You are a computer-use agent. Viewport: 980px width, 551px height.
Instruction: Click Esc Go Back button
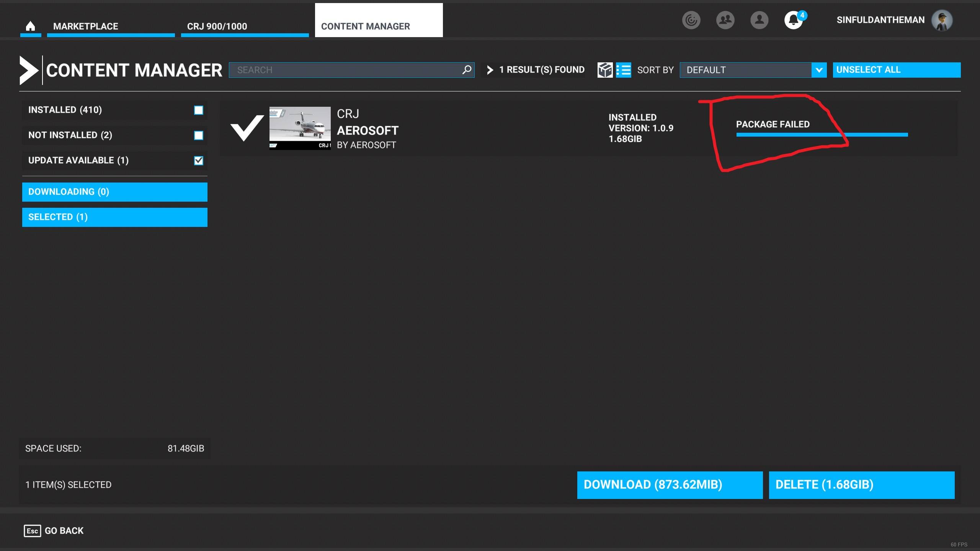pos(54,531)
